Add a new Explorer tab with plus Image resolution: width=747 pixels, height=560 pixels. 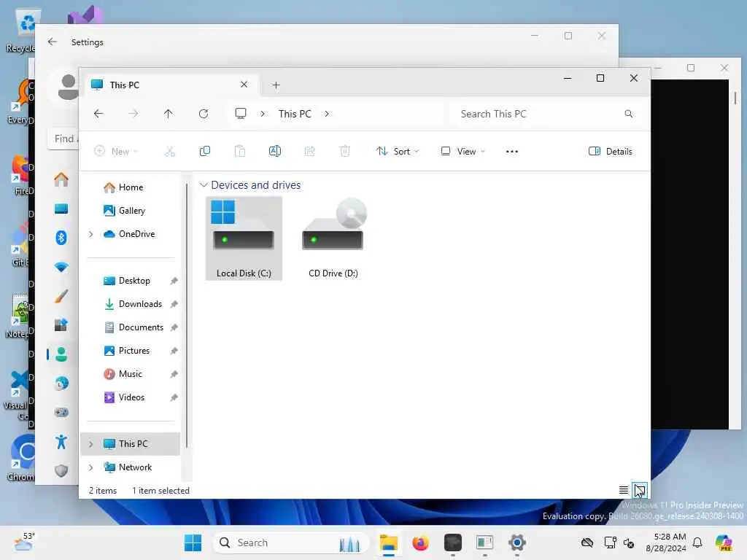(276, 85)
